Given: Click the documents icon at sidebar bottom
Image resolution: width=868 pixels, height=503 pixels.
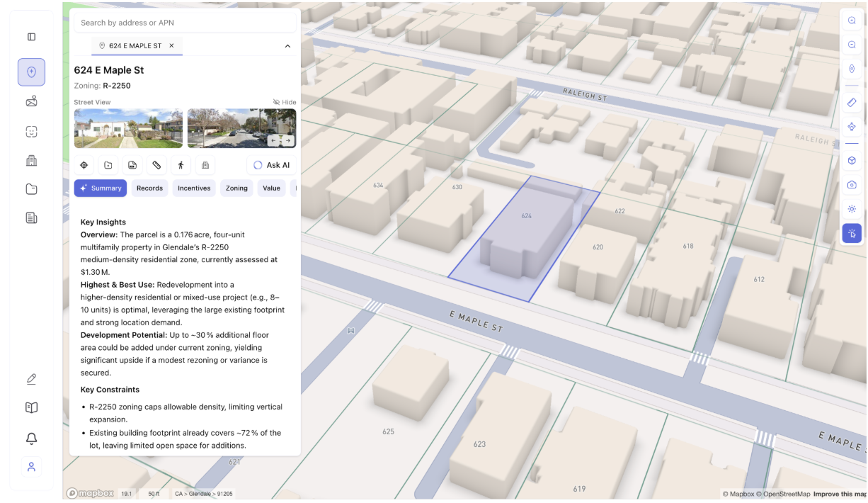Looking at the screenshot, I should (31, 217).
